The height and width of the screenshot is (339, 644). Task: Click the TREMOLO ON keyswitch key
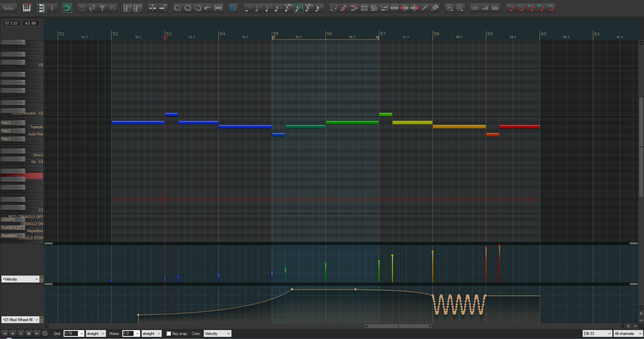(x=34, y=224)
